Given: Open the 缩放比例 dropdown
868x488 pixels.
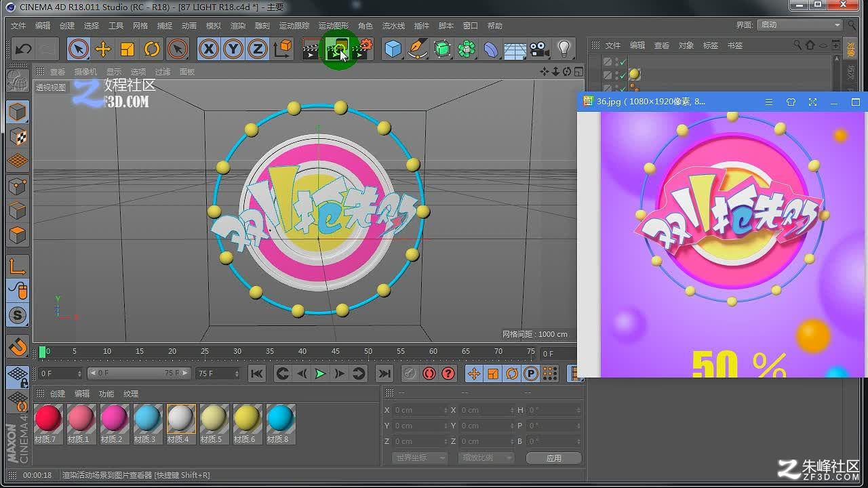Looking at the screenshot, I should pyautogui.click(x=486, y=458).
